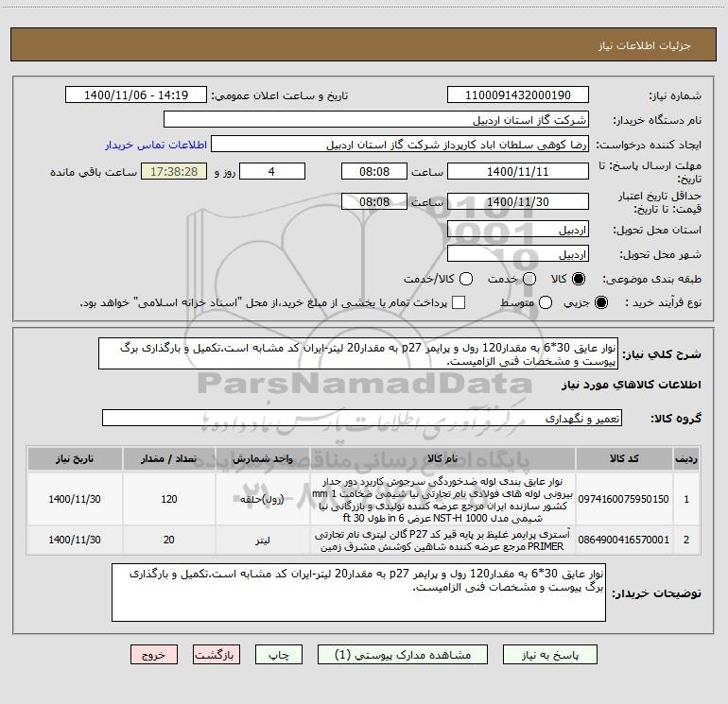Choose the جزیی purchase type option
Image resolution: width=728 pixels, height=704 pixels.
click(x=600, y=302)
